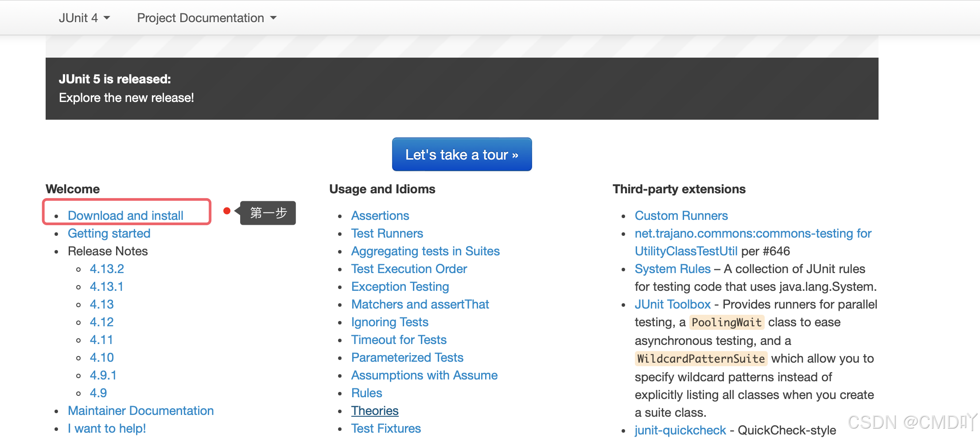Image resolution: width=980 pixels, height=438 pixels.
Task: Open the Parameterized Tests page
Action: point(407,357)
